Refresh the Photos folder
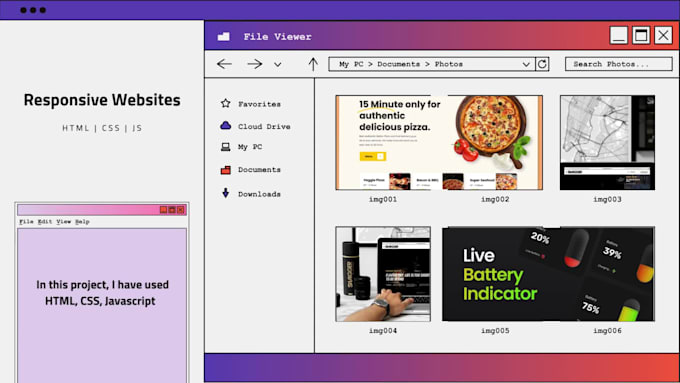 click(542, 64)
